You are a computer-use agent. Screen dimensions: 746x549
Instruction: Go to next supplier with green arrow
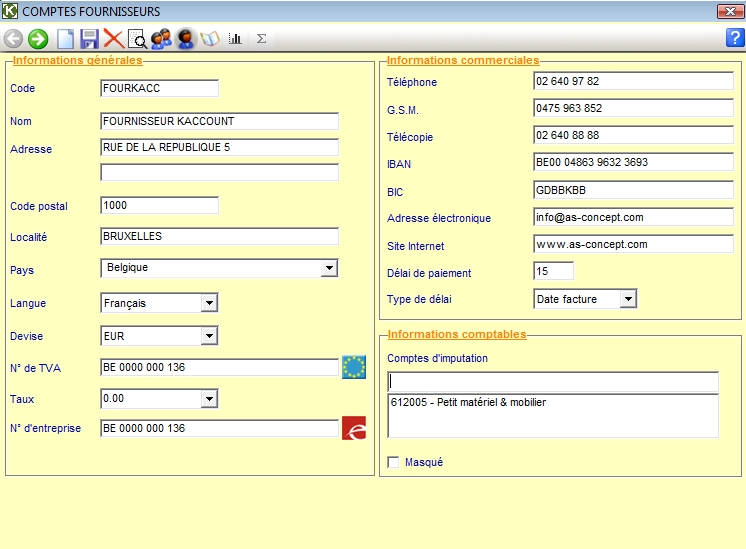38,39
